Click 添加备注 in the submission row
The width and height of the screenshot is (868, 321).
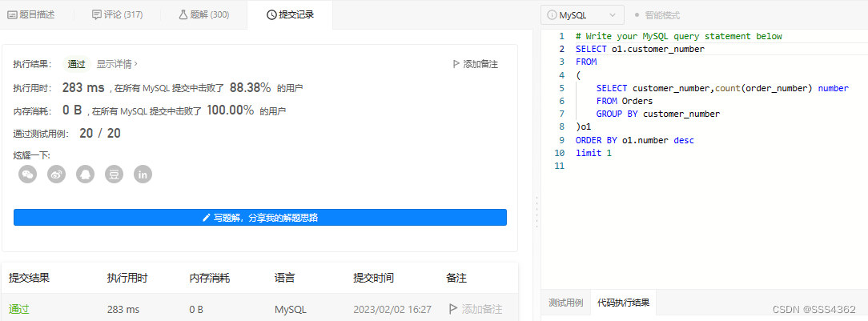(476, 309)
